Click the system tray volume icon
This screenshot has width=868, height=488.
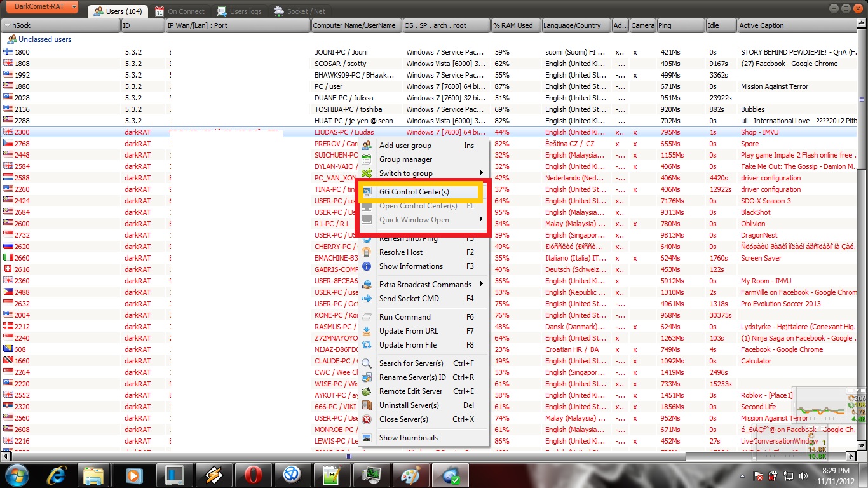[x=803, y=475]
